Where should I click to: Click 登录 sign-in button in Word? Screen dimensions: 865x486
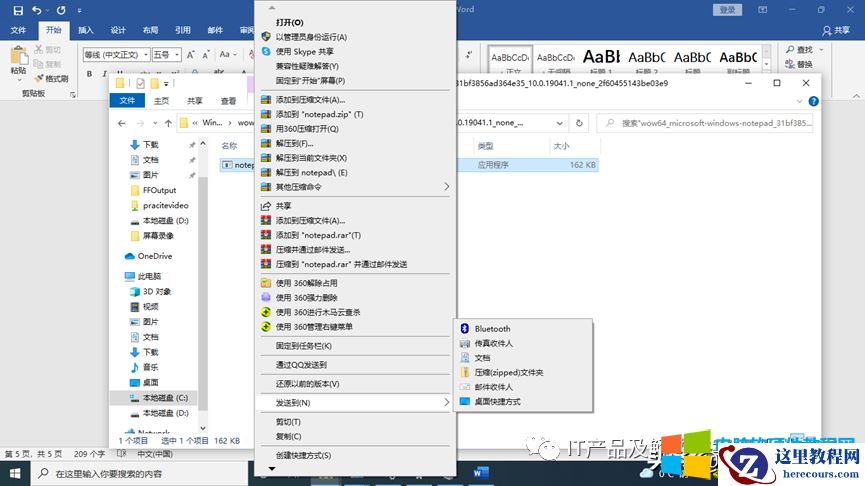[727, 9]
